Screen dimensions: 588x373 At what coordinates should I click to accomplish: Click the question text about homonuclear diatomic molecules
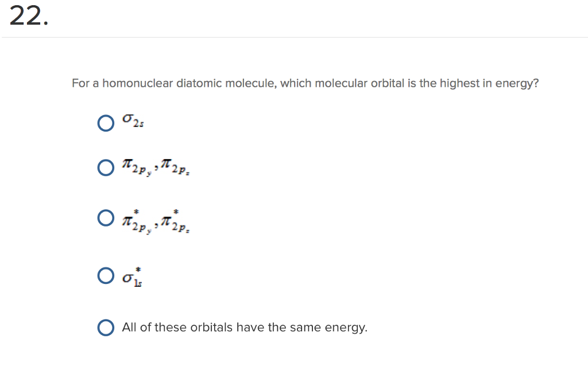(x=304, y=83)
